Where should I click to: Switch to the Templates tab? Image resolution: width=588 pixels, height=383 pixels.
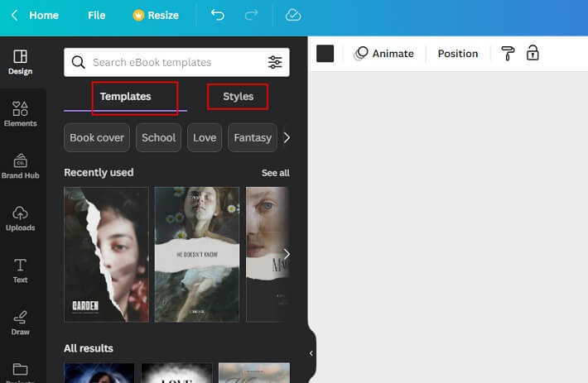tap(125, 97)
